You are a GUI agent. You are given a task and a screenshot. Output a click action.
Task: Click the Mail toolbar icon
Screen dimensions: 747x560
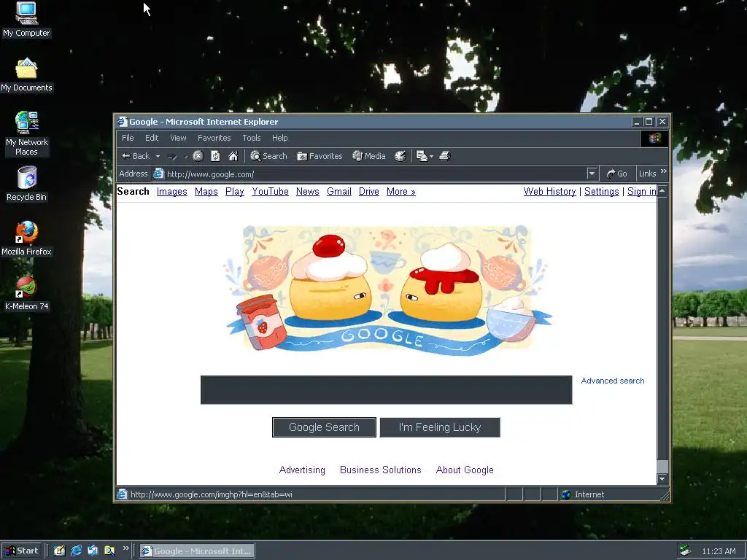tap(422, 156)
